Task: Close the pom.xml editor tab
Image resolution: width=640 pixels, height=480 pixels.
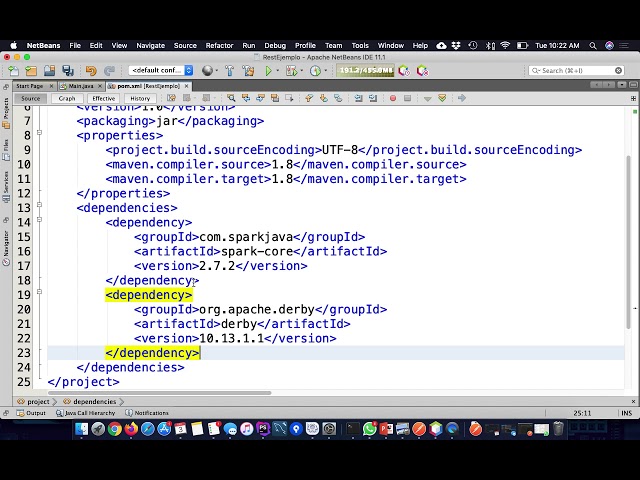Action: click(x=187, y=86)
